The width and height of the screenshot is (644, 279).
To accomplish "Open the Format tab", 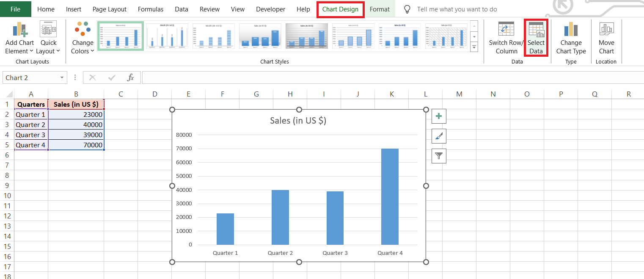I will [380, 9].
